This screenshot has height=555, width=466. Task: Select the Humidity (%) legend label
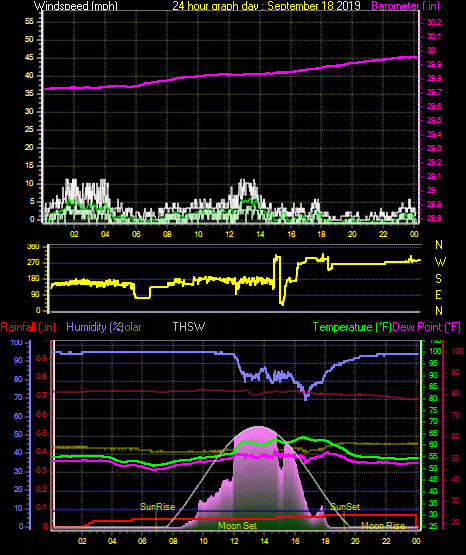click(94, 327)
